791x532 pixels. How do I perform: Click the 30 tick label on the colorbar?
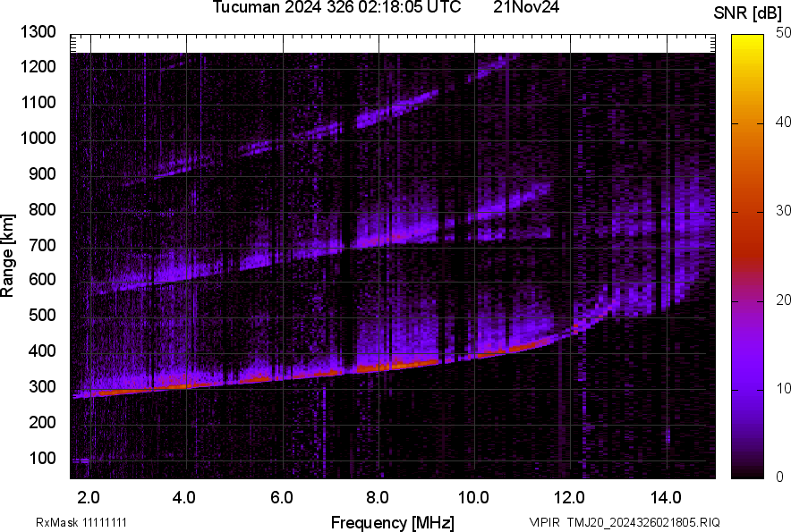pos(783,211)
